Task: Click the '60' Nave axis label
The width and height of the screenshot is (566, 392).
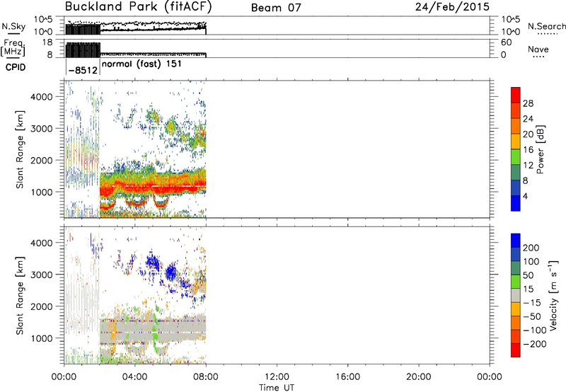Action: [506, 42]
